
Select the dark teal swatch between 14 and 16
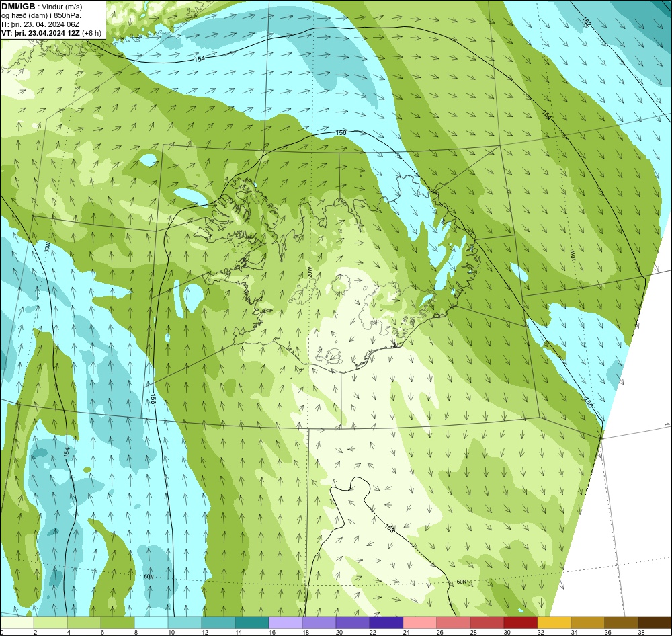coord(251,623)
